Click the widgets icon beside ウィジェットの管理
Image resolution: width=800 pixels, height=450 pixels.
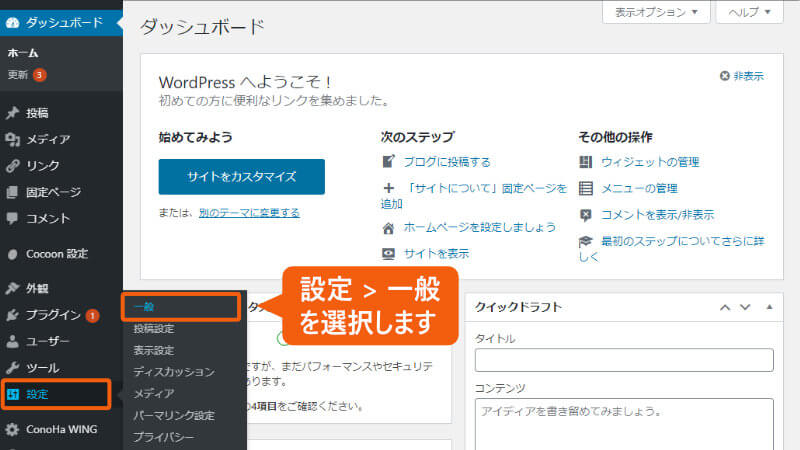point(586,162)
